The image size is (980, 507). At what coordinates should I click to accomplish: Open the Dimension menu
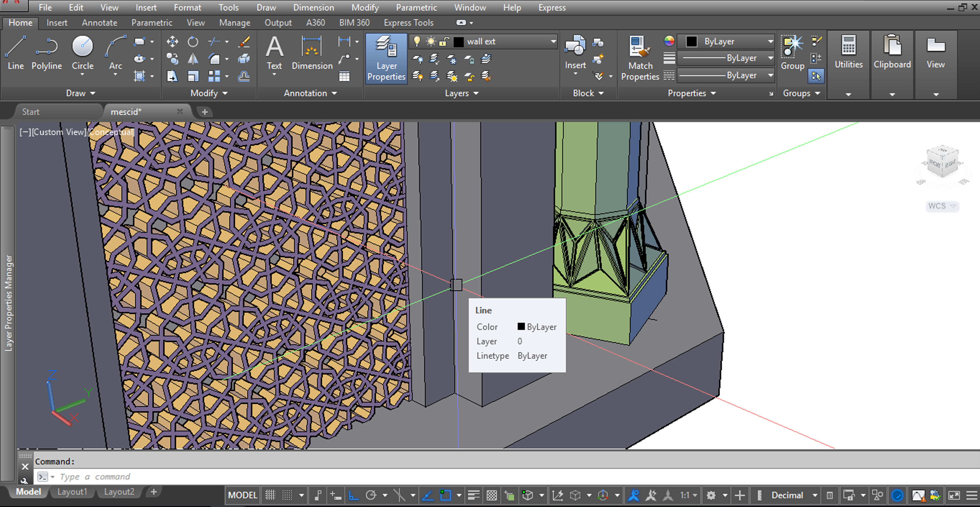coord(313,8)
